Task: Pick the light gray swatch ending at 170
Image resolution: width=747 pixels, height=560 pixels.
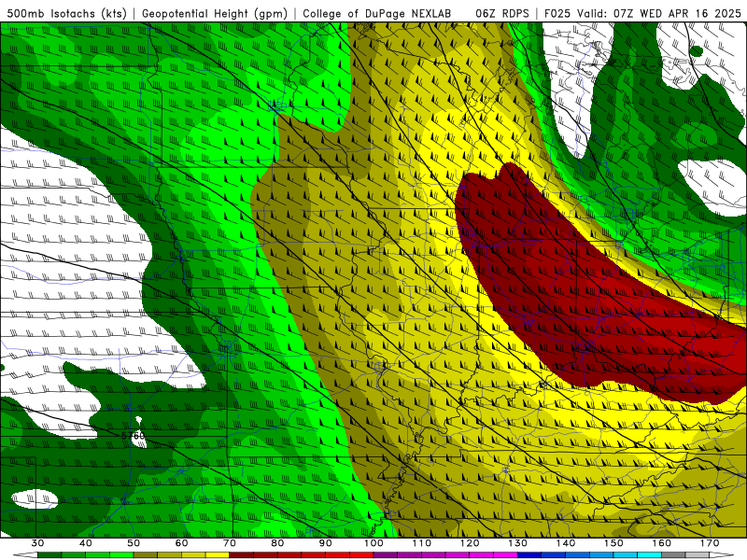Action: click(698, 554)
